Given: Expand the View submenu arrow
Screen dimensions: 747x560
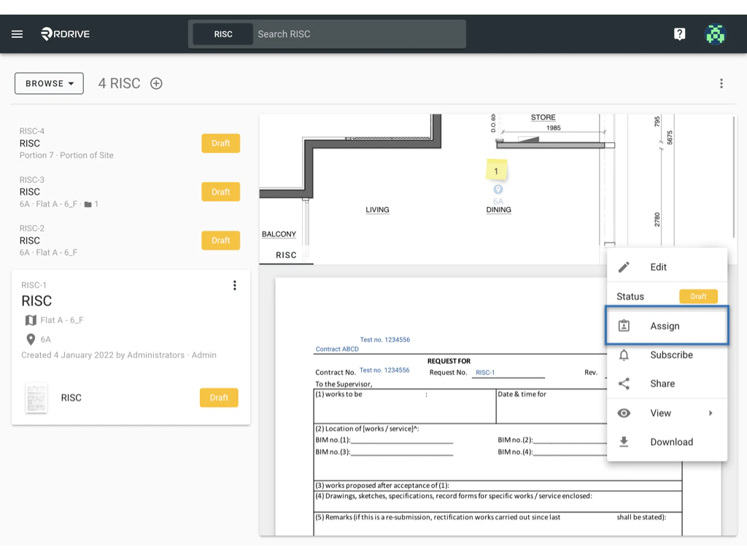Looking at the screenshot, I should [711, 413].
